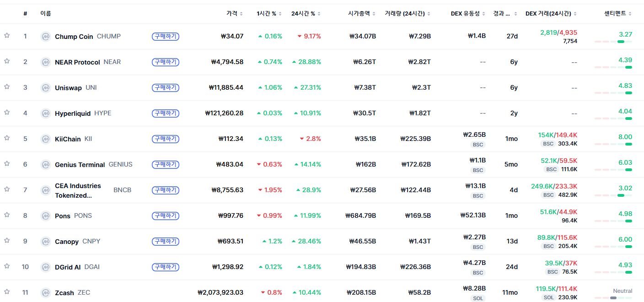
Task: Sort by 경과 age column
Action: (x=505, y=14)
